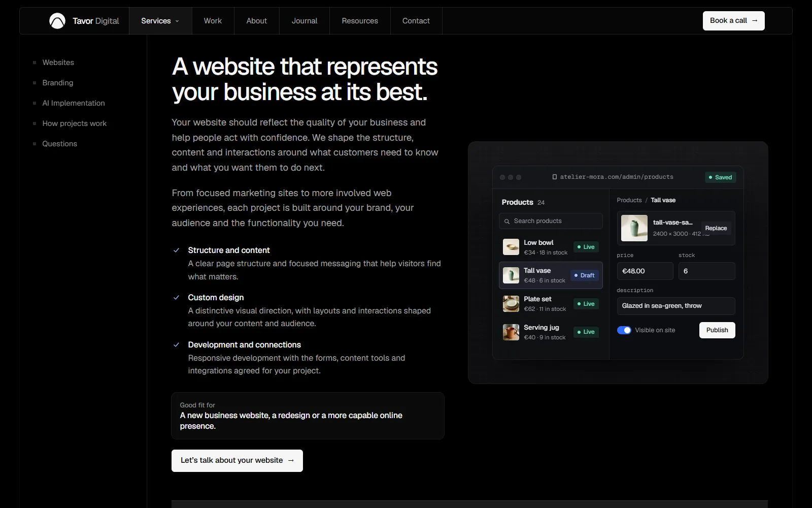Click the checkmark beside Structure and content
This screenshot has height=508, width=812.
click(x=177, y=250)
